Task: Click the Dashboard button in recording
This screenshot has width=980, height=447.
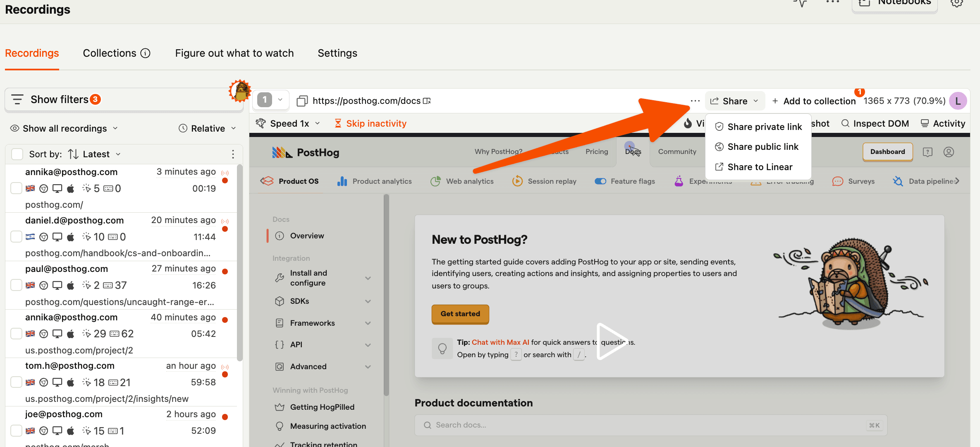Action: coord(887,152)
